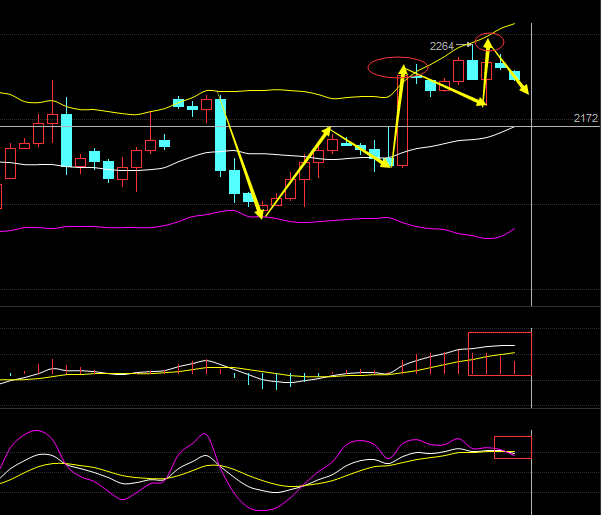Select the red rectangle in the bottom oscillator panel

512,447
